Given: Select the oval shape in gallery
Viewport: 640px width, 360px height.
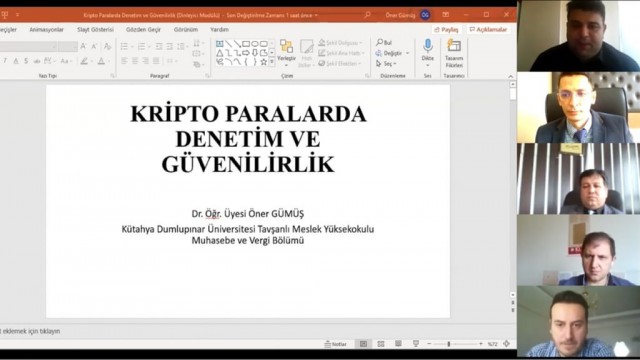Looking at the screenshot, I should coord(255,44).
